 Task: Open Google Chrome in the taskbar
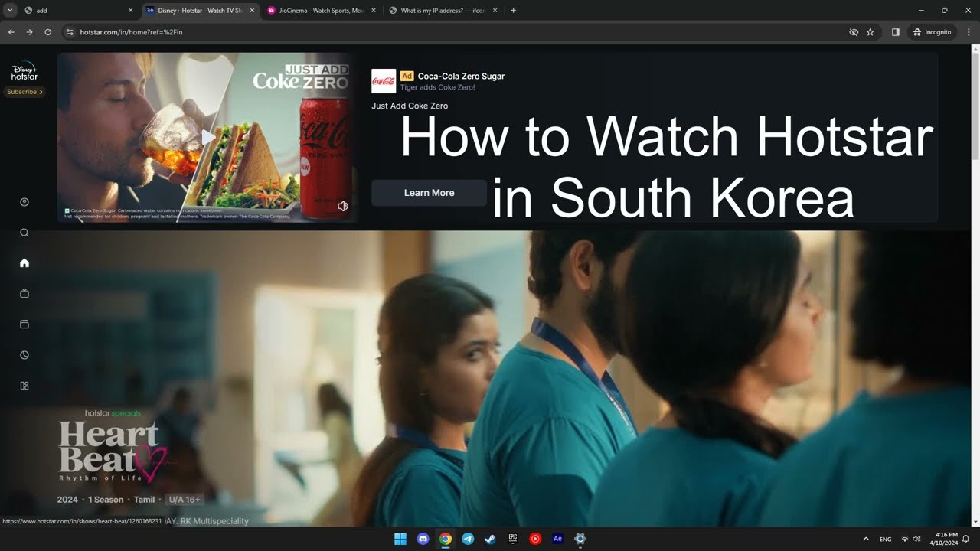pyautogui.click(x=446, y=539)
